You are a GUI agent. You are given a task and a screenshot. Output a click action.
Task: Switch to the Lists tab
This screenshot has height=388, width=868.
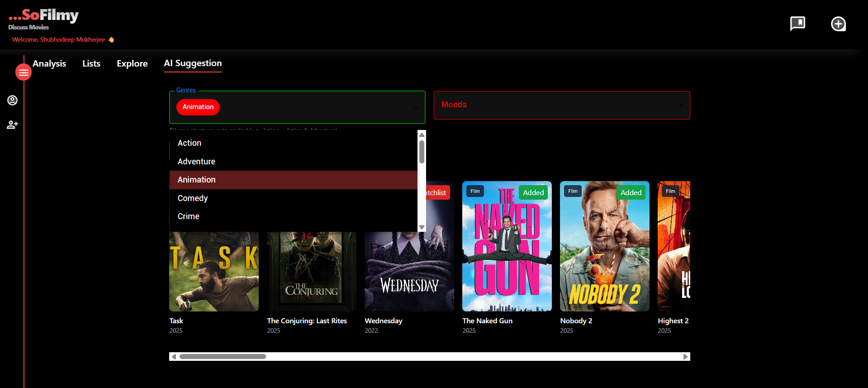[91, 63]
